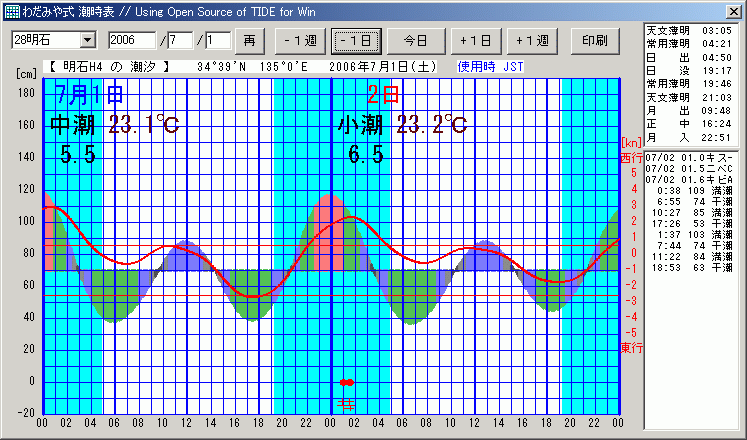Click the red moon marker on the graph
Viewport: 747px width, 440px height.
tap(346, 382)
